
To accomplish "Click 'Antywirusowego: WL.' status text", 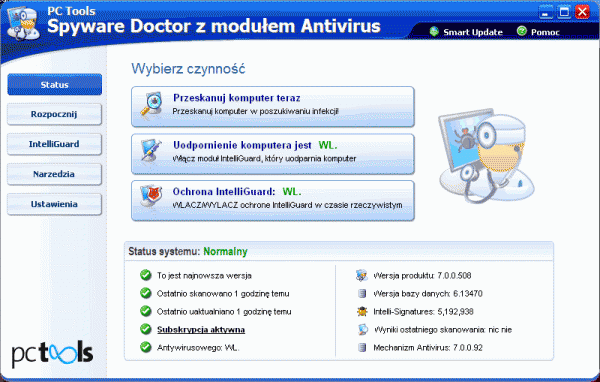I will pos(198,348).
